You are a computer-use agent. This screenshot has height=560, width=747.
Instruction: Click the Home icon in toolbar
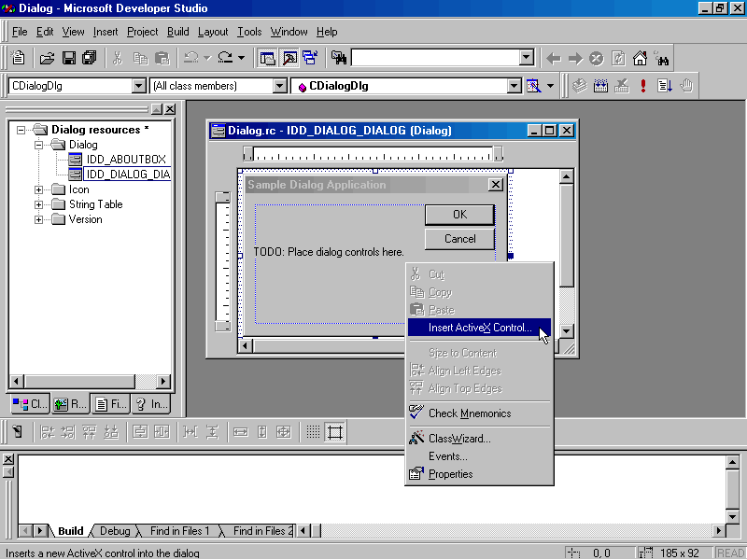(x=640, y=58)
